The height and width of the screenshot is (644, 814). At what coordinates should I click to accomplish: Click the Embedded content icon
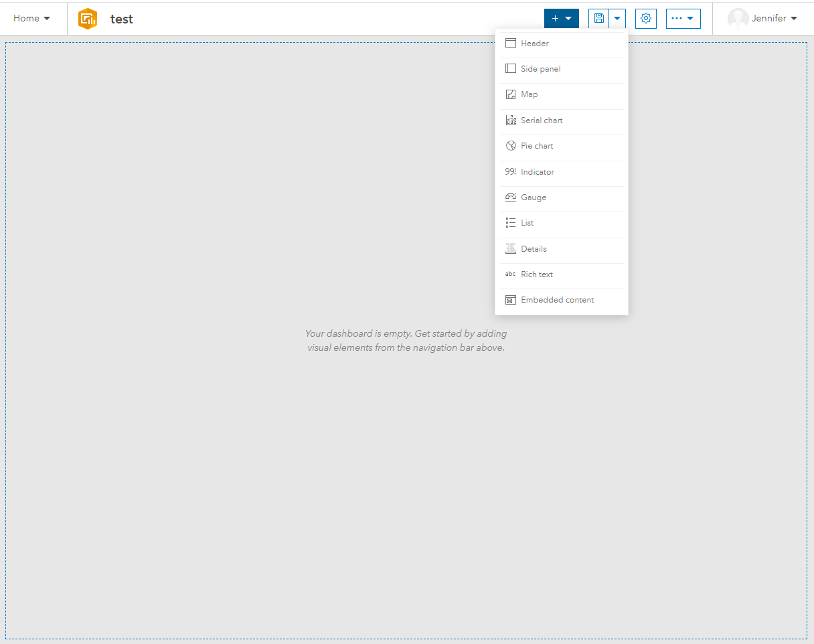511,299
